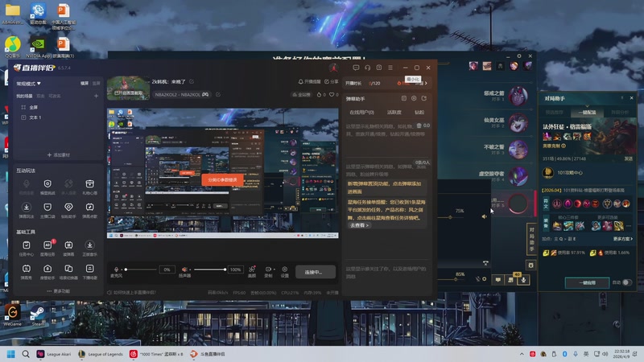Expand the arrow next to 开播 at top right
Screen dimensions: 644x362
pyautogui.click(x=426, y=84)
